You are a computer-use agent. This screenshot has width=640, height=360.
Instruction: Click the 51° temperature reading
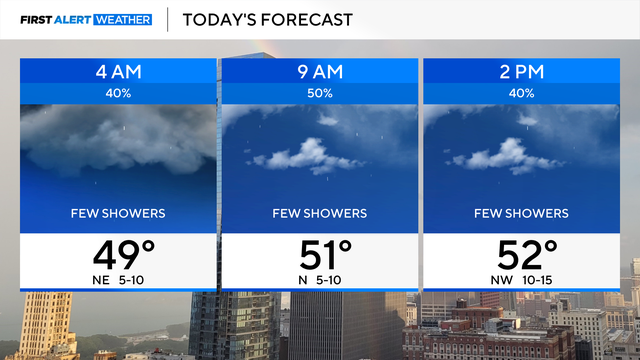pos(325,255)
